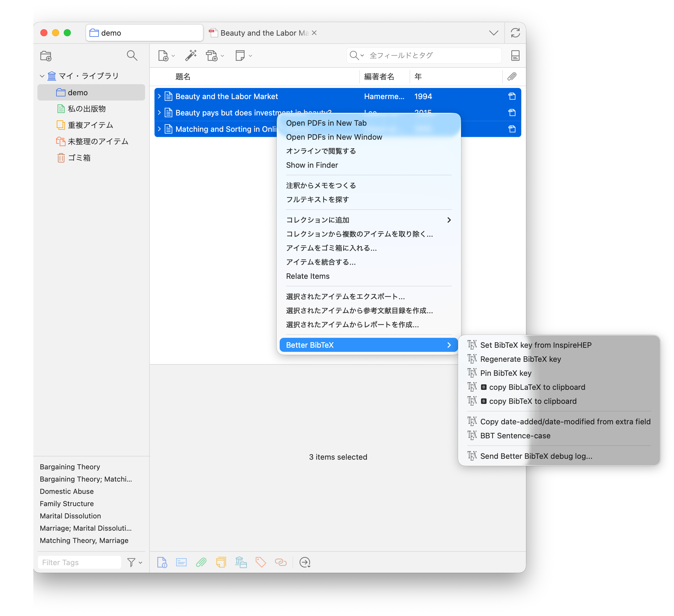Click the related items link icon

pyautogui.click(x=281, y=562)
